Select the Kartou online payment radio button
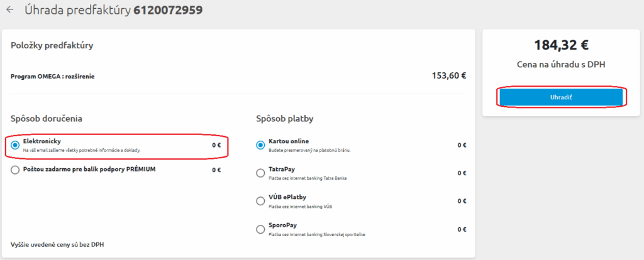Screen dimensions: 644x260 (260, 145)
